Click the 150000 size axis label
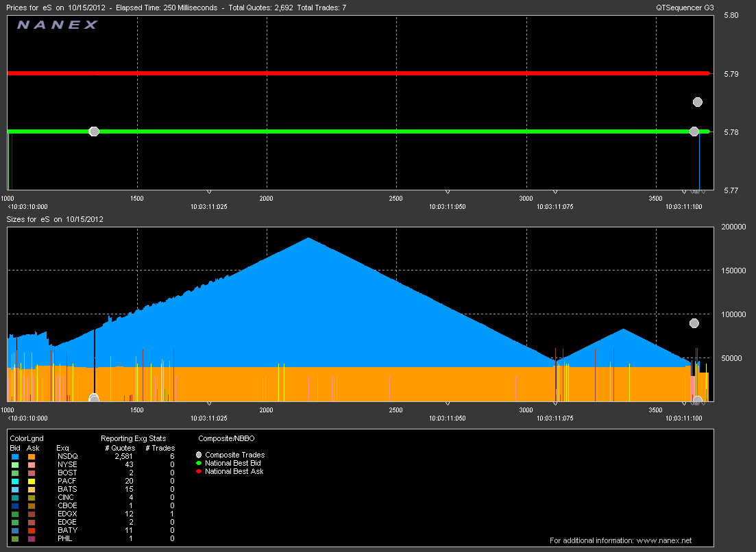 733,271
